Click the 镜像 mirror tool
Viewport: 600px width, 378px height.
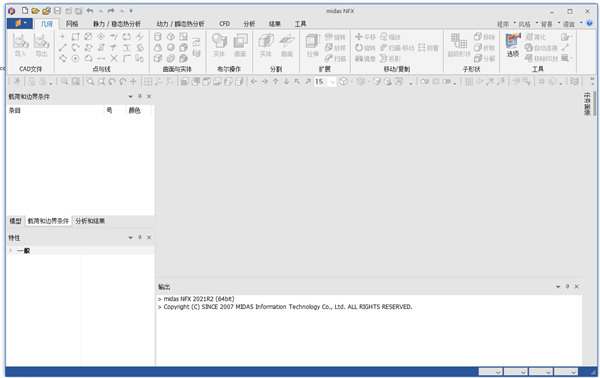point(365,59)
